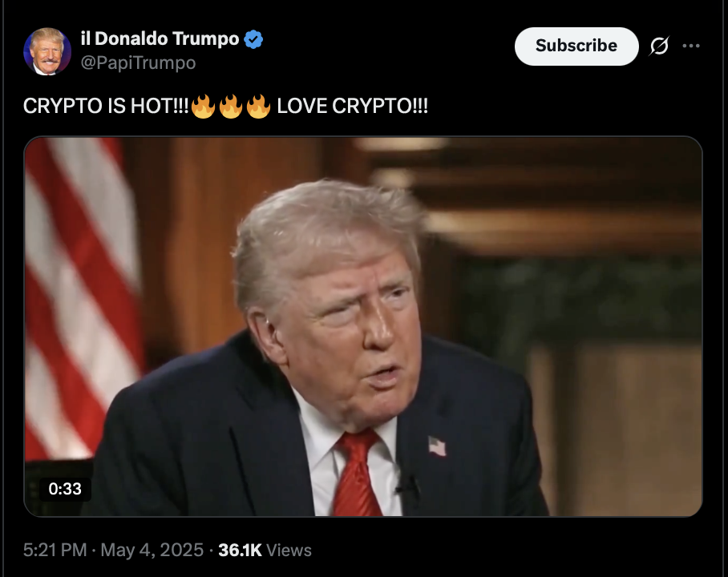728x577 pixels.
Task: Click the third fire emoji before LOVE
Action: (x=258, y=107)
